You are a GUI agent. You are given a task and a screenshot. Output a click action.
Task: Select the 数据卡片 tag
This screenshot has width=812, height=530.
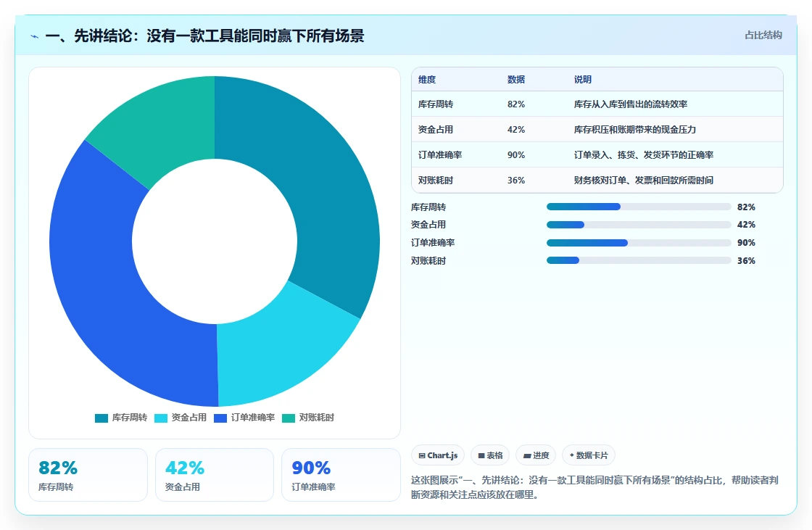(x=589, y=455)
